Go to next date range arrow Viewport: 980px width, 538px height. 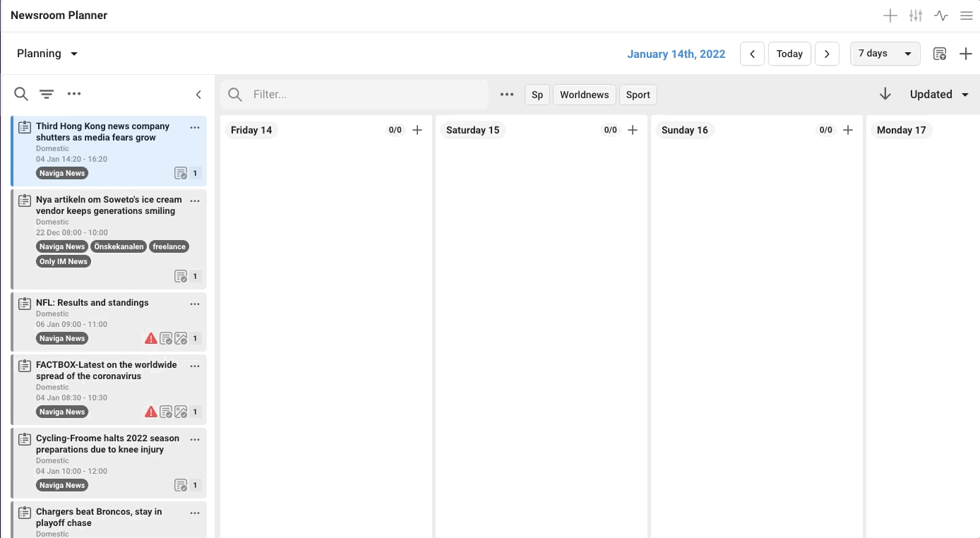click(827, 54)
